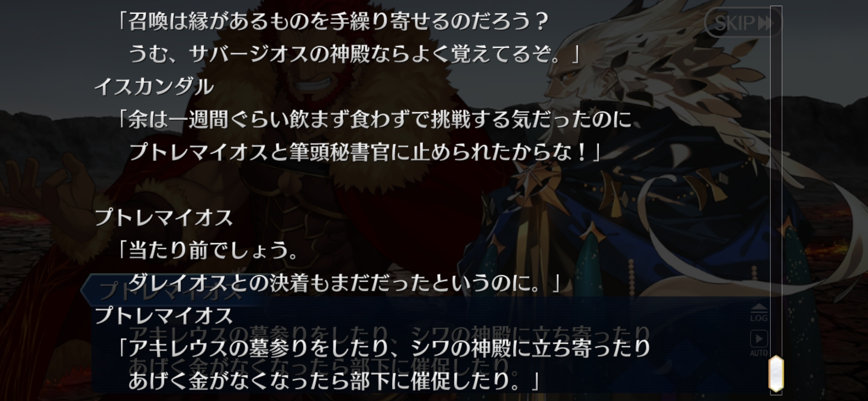Image resolution: width=868 pixels, height=401 pixels.
Task: Click the hexagonal white scrollbar handle
Action: click(776, 374)
